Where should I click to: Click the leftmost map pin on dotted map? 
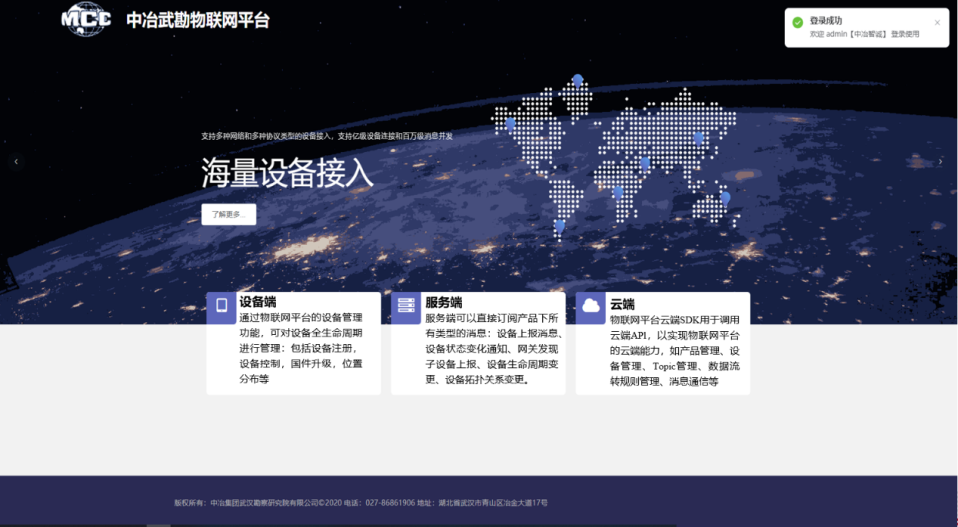tap(510, 124)
